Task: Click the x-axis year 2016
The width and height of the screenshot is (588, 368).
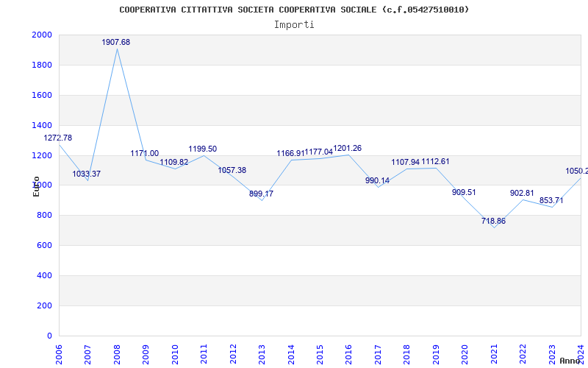Action: tap(348, 354)
